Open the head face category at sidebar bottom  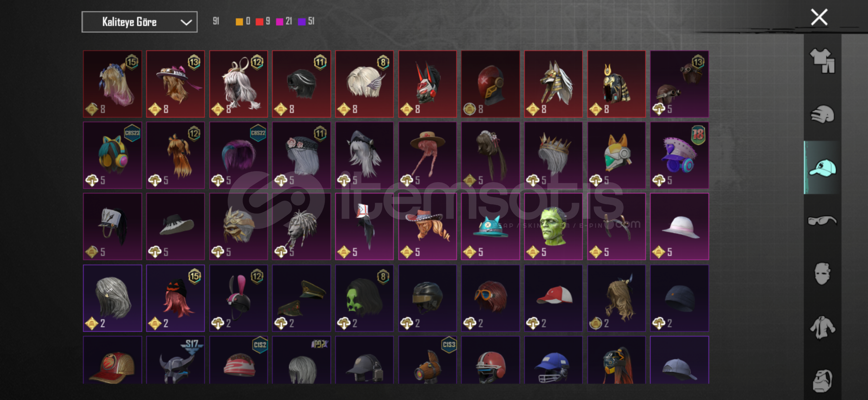point(822,380)
